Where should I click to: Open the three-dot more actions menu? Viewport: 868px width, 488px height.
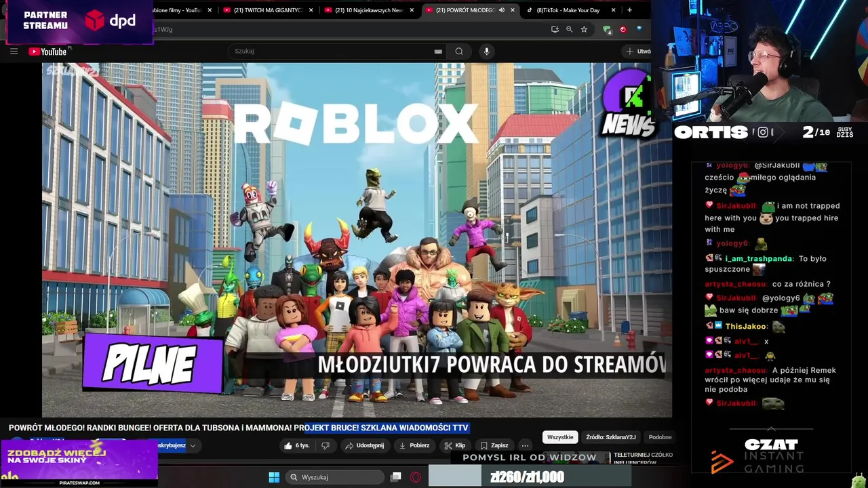(525, 445)
